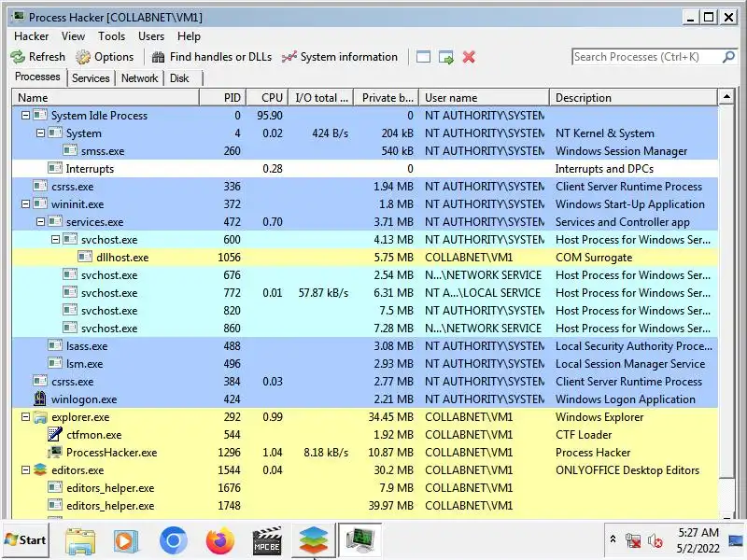The height and width of the screenshot is (560, 747).
Task: Click the Start button
Action: (x=26, y=540)
